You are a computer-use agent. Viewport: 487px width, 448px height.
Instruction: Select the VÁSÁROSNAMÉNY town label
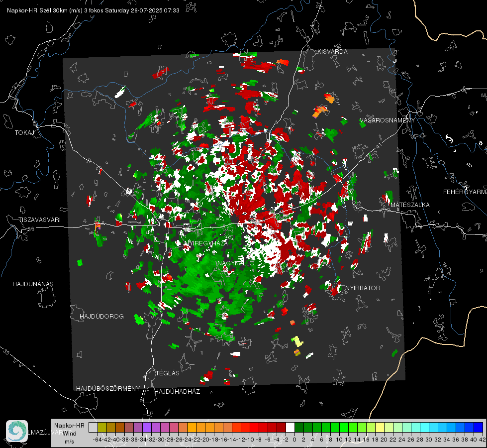pyautogui.click(x=387, y=120)
